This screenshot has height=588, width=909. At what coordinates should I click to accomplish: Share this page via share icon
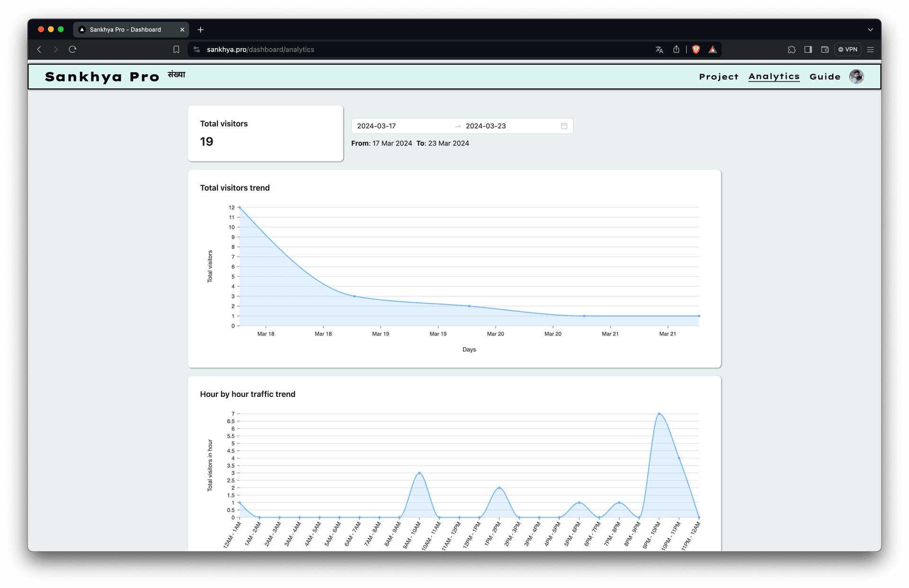676,49
